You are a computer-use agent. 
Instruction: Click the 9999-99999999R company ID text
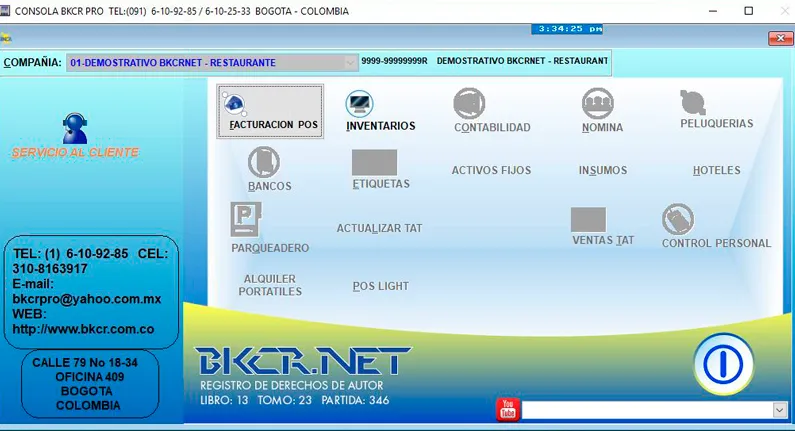pos(394,61)
